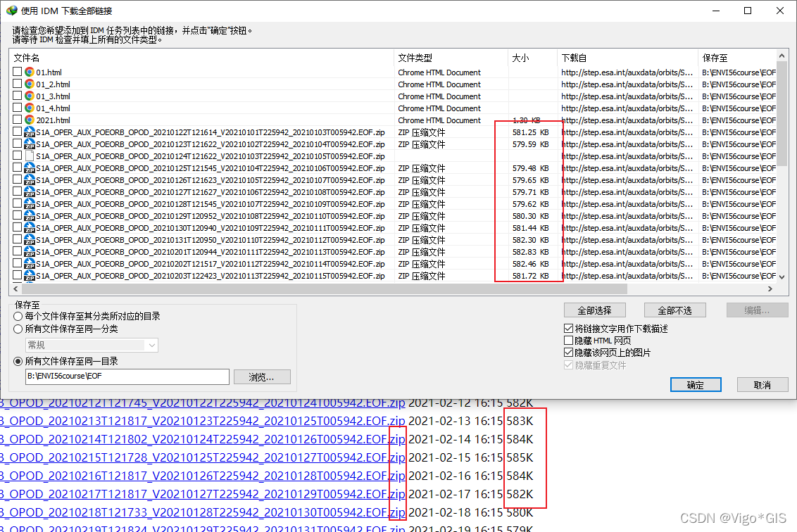Click the Chrome icon next to 01.html
The image size is (797, 532).
30,72
